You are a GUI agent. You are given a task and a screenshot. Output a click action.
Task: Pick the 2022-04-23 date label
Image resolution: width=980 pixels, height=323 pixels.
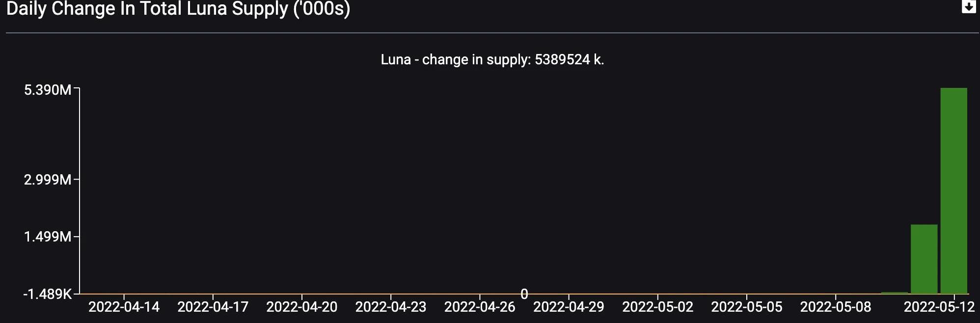[x=391, y=307]
